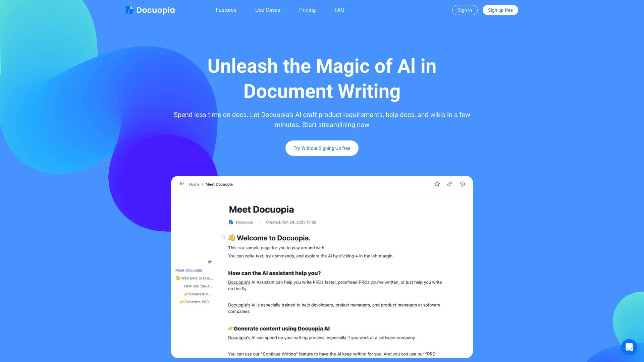Open the Use Cases navigation menu item

click(268, 10)
